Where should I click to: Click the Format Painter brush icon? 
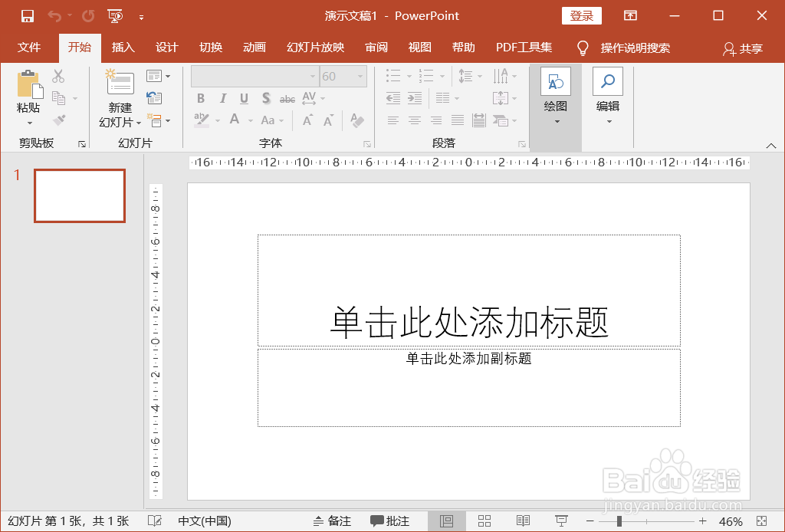point(59,120)
